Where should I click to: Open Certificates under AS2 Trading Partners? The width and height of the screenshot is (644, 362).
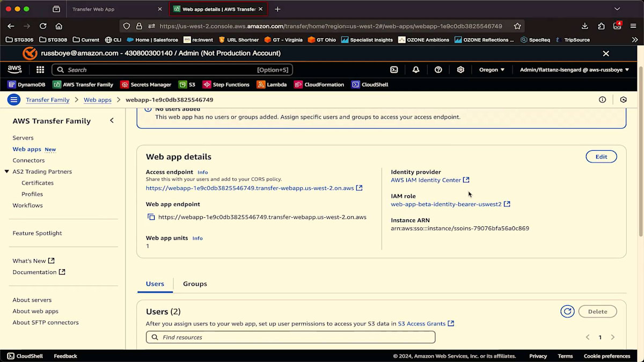pos(38,183)
